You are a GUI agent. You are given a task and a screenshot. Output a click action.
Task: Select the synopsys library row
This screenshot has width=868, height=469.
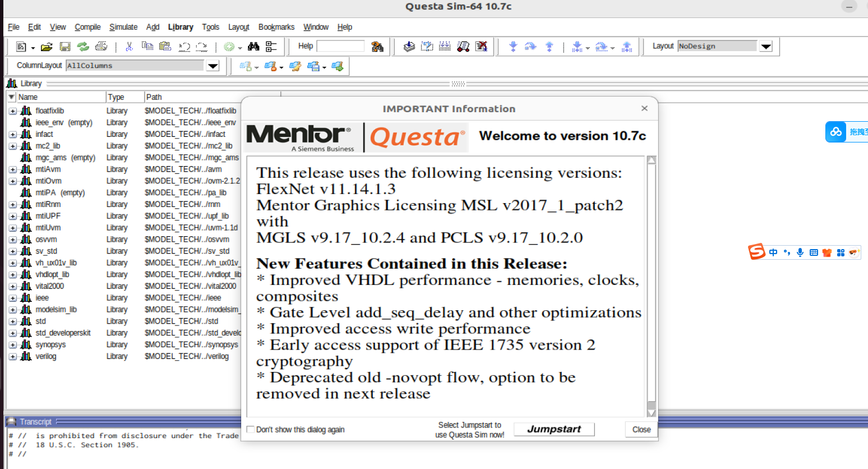point(123,344)
